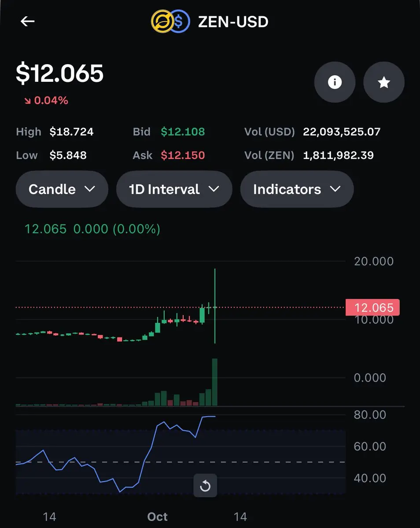
Task: Tap the Vol (ZEN) value 1,811,982.39
Action: pos(338,155)
